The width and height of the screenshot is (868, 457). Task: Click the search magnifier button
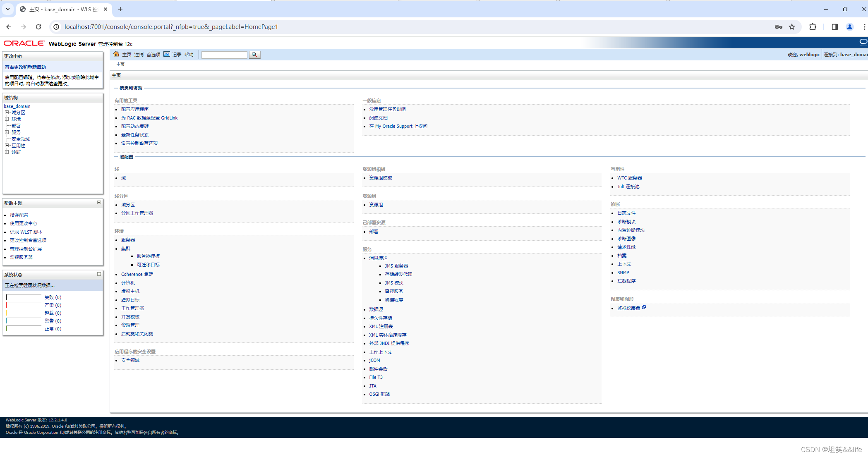[254, 55]
